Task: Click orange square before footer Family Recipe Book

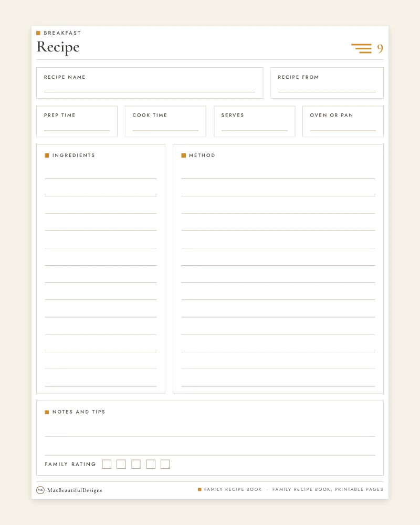Action: click(199, 489)
